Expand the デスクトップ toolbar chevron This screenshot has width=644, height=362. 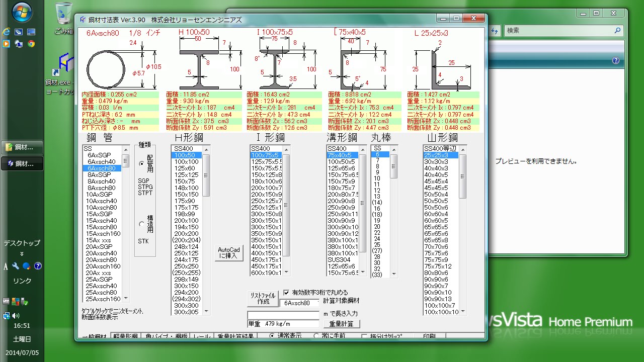(22, 254)
